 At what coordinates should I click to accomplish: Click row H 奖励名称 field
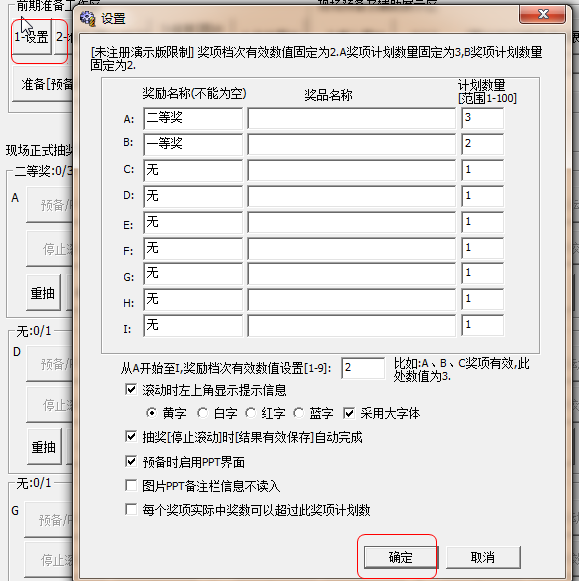pyautogui.click(x=193, y=299)
